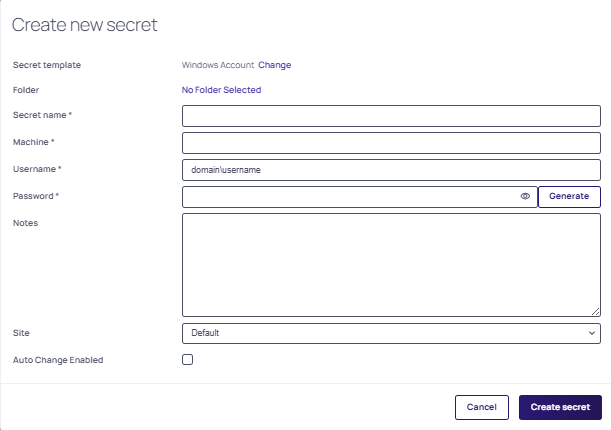Click inside the Password input box
The height and width of the screenshot is (430, 611).
(350, 197)
